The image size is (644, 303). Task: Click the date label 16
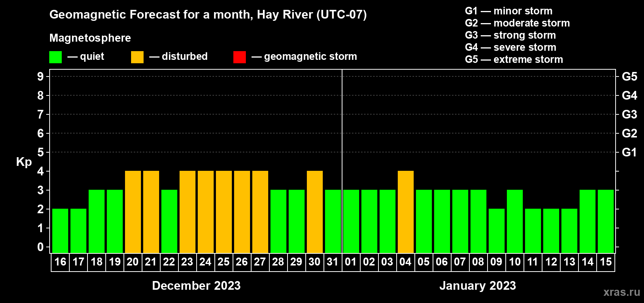[60, 262]
